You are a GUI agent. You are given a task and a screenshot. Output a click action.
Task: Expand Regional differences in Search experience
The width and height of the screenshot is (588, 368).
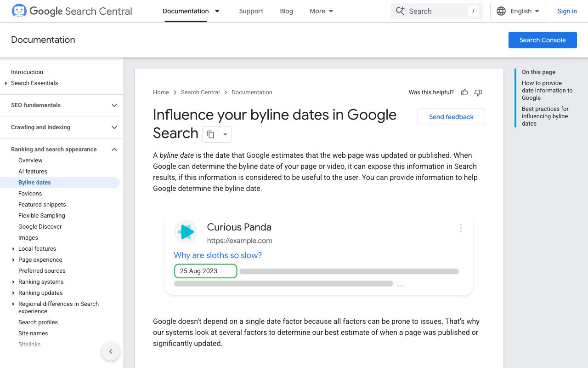pyautogui.click(x=13, y=304)
